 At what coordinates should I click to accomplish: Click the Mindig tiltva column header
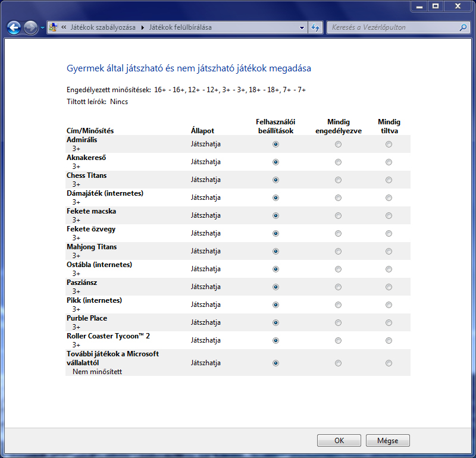[389, 126]
